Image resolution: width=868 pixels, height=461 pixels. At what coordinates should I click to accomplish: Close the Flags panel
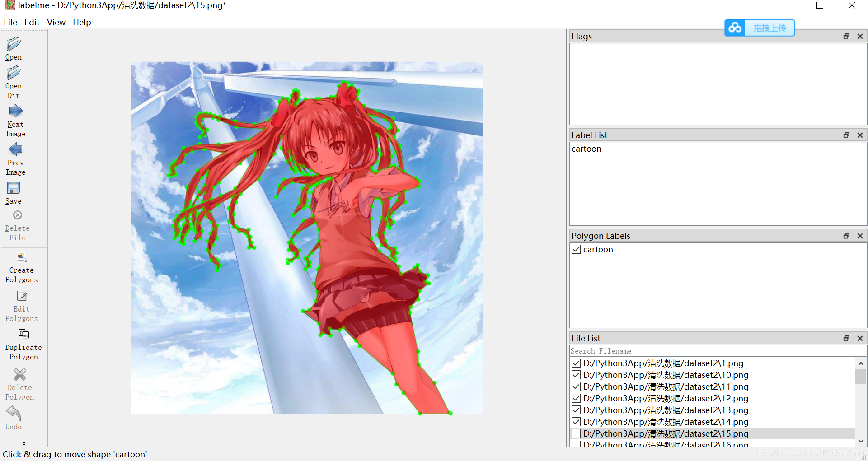860,36
